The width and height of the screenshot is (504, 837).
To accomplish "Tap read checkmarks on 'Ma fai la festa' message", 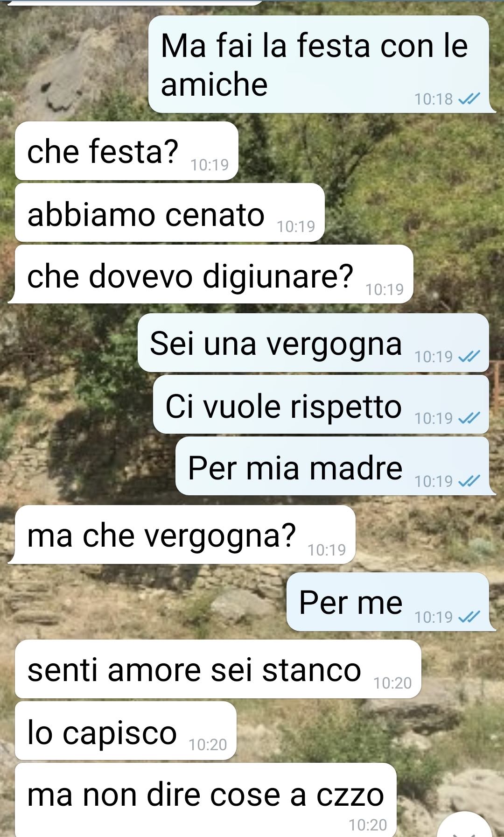I will click(469, 99).
